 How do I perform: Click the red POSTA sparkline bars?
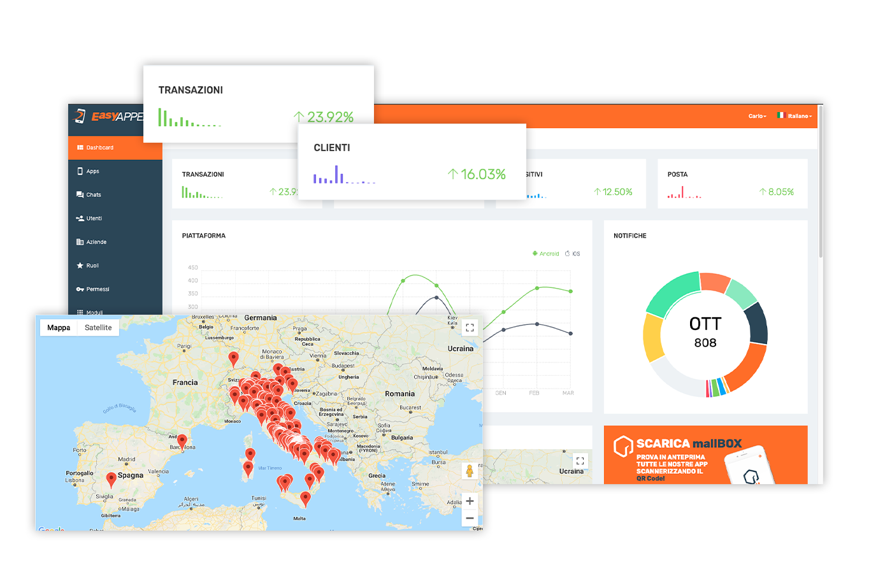point(684,192)
